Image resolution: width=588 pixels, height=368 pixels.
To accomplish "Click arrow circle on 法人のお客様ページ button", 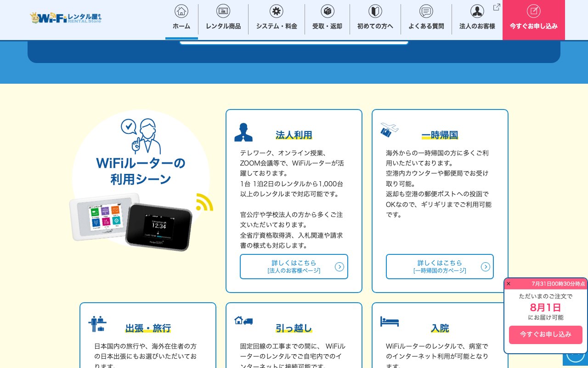I will click(339, 267).
